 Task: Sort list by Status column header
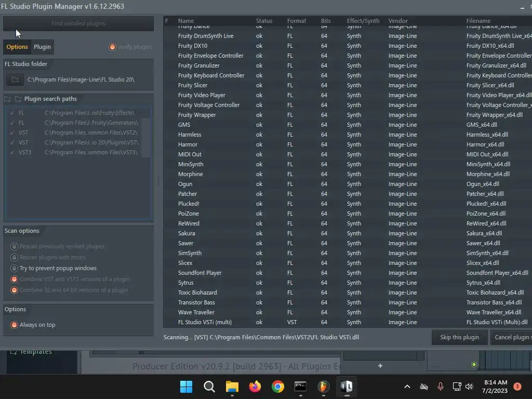coord(264,21)
